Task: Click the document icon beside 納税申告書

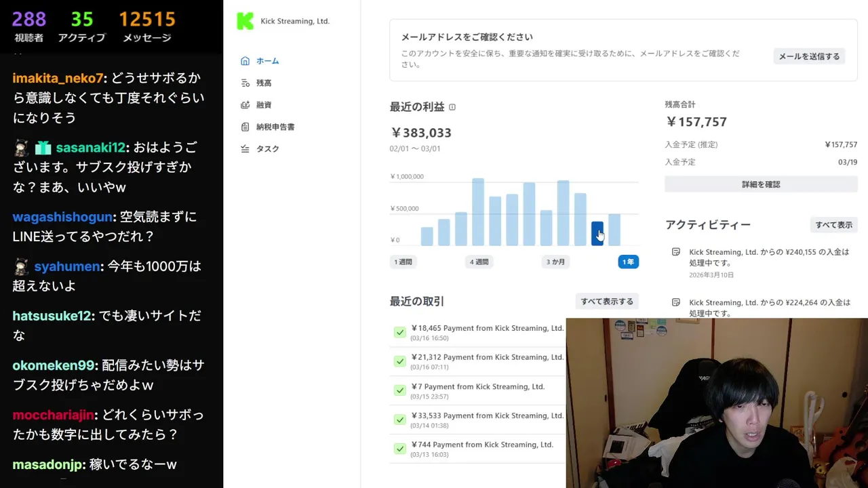Action: (x=245, y=127)
